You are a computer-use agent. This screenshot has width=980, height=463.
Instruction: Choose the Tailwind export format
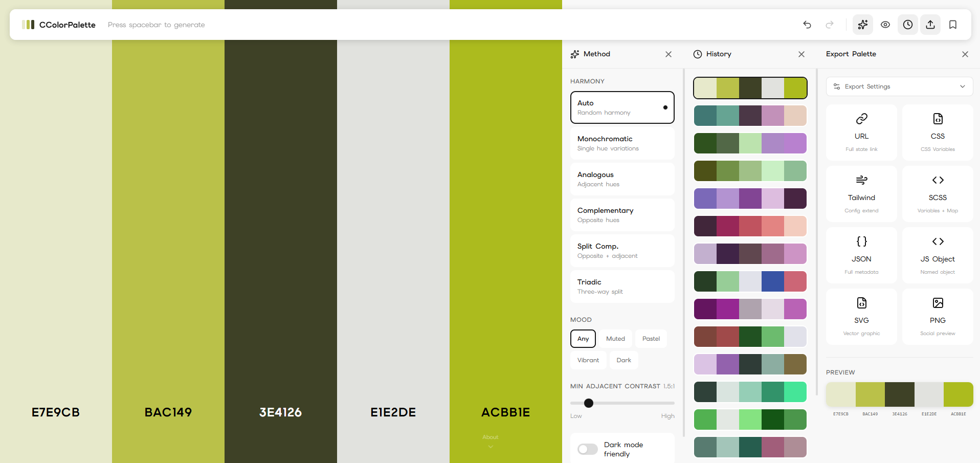coord(861,193)
